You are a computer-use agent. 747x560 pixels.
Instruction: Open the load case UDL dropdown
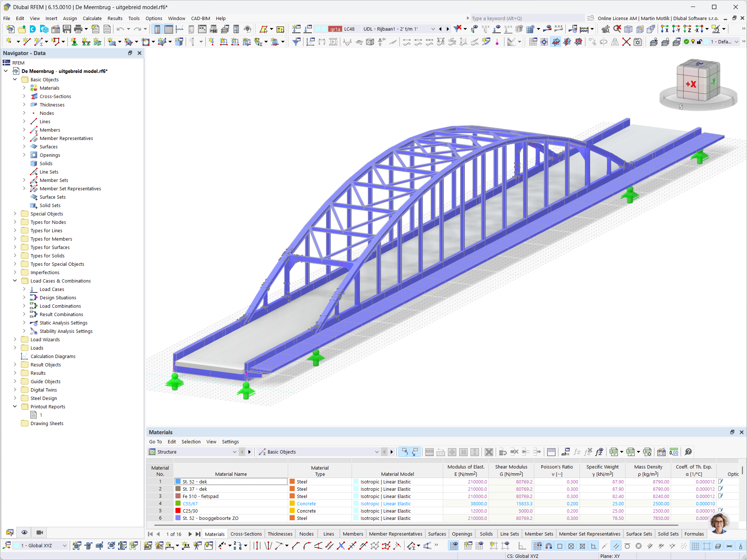(x=433, y=29)
